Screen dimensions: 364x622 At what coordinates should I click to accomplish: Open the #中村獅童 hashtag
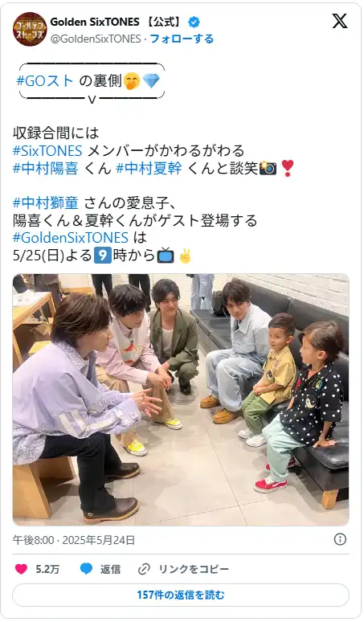[46, 203]
